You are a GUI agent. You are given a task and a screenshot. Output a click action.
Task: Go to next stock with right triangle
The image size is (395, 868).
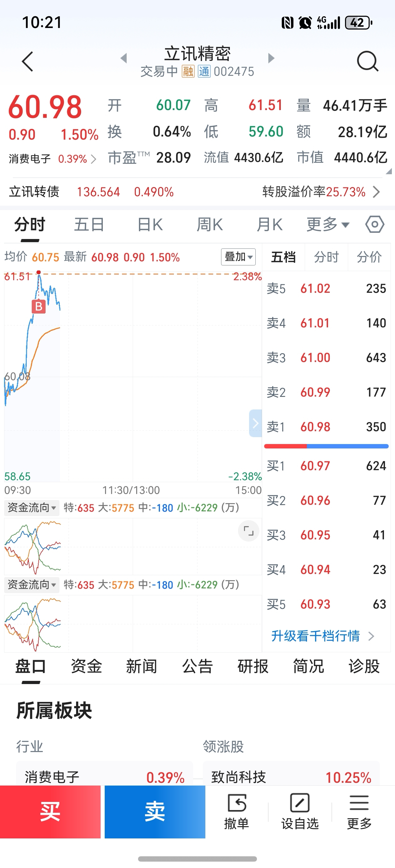coord(271,58)
